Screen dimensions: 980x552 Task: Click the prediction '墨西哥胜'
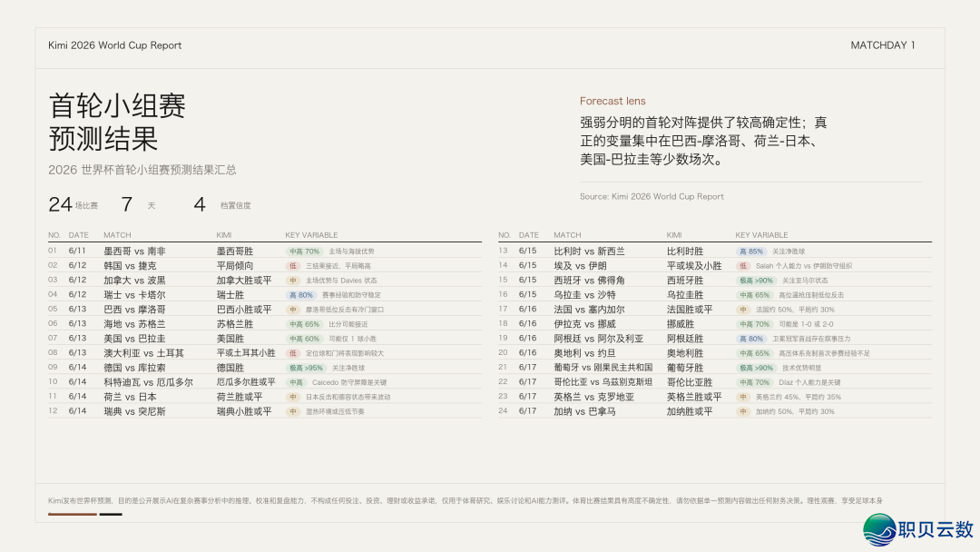pos(235,251)
